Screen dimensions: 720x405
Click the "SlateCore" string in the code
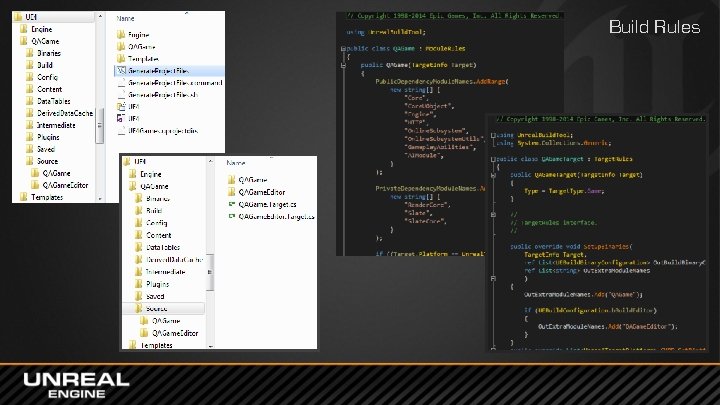(x=425, y=221)
